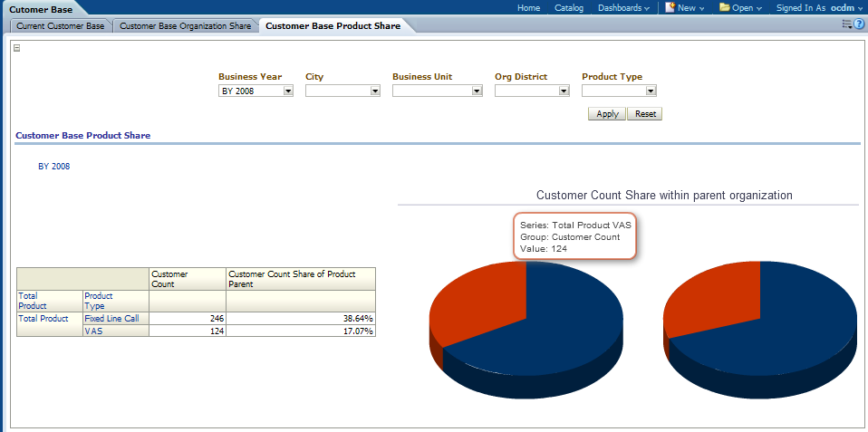Click the Open folder icon

pyautogui.click(x=725, y=7)
